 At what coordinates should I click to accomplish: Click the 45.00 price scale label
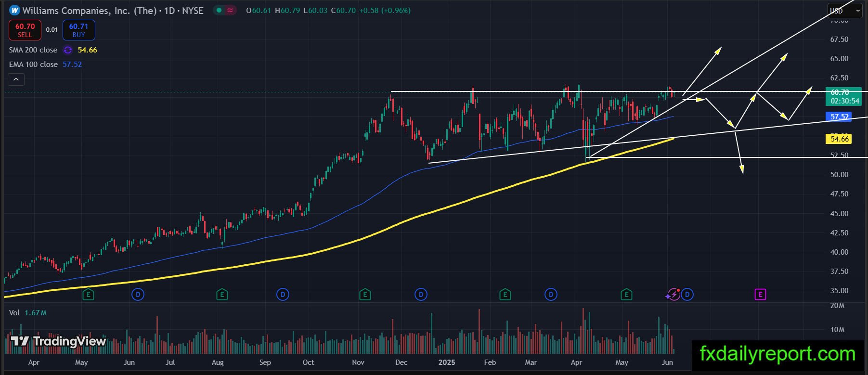pos(839,214)
